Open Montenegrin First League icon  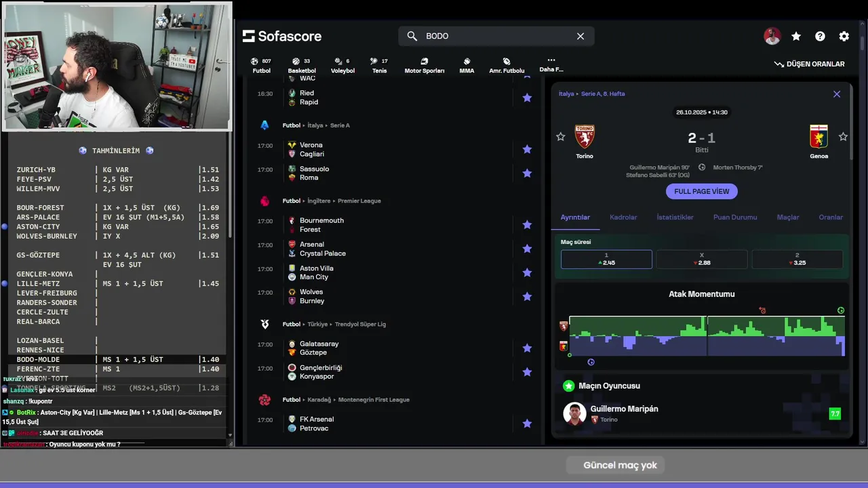264,400
